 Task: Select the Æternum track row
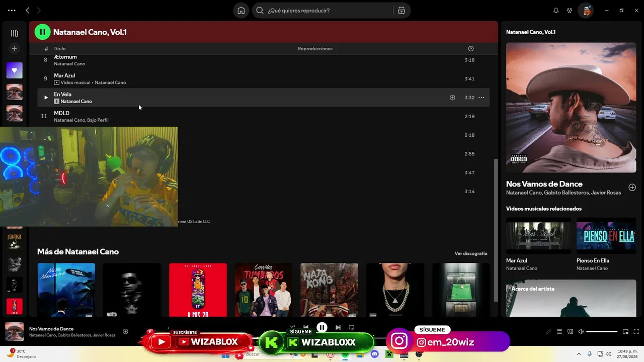pos(264,60)
